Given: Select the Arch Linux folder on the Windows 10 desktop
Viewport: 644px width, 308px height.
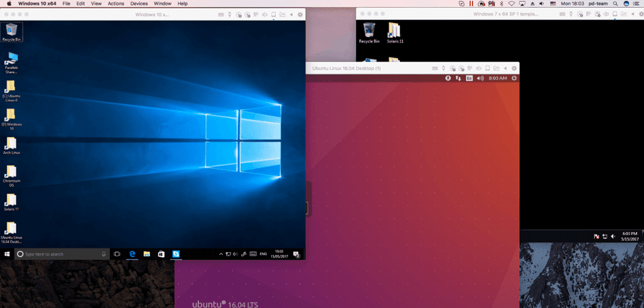Looking at the screenshot, I should click(11, 146).
